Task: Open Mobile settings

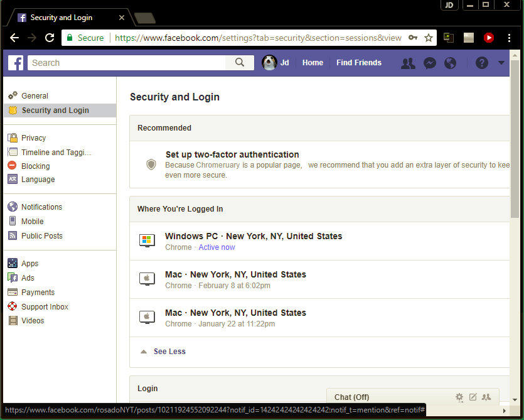Action: point(33,221)
